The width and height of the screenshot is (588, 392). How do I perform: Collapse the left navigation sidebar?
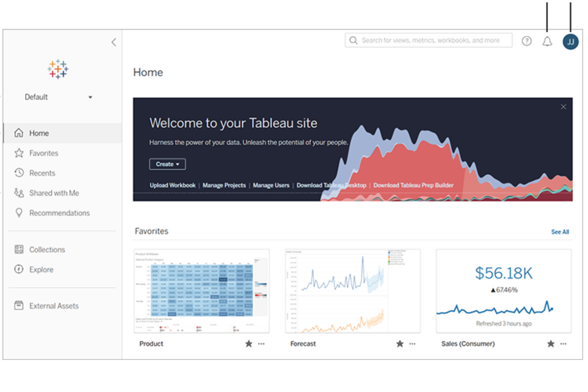[114, 42]
